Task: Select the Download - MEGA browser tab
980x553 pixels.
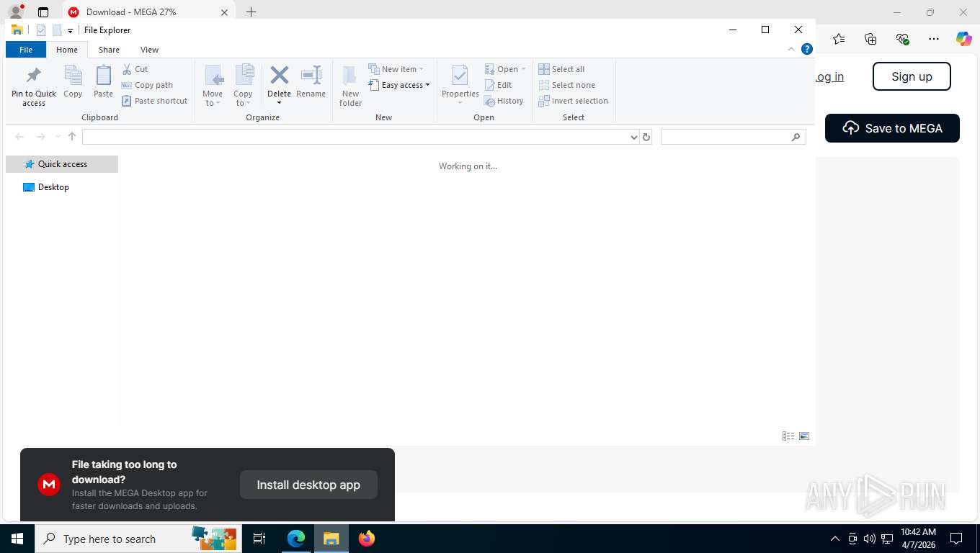Action: coord(148,12)
